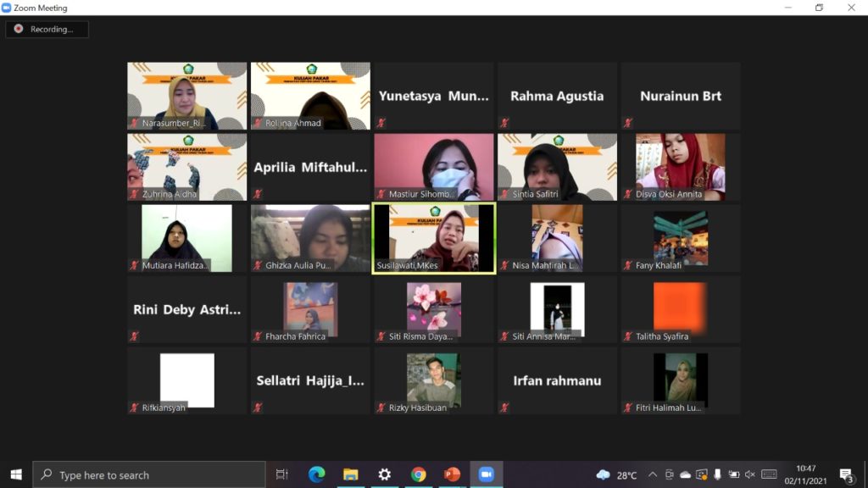
Task: Click the Zoom Meeting window icon
Action: point(7,8)
